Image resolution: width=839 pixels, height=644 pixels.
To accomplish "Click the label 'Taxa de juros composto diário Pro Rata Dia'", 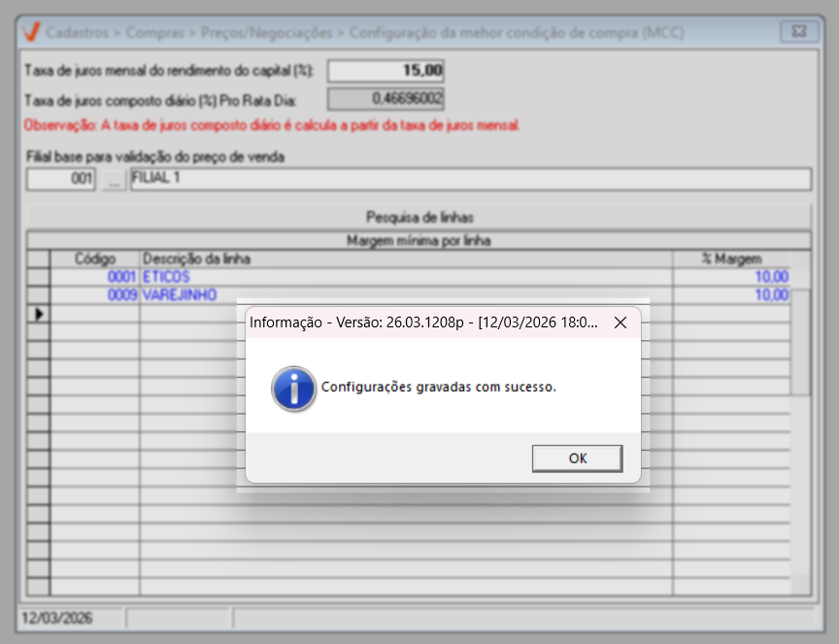I will pos(160,101).
